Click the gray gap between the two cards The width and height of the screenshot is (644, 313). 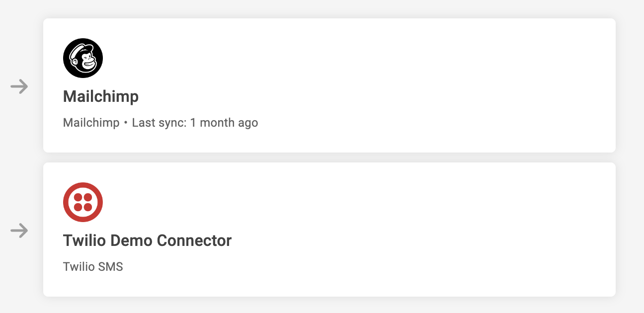[x=328, y=157]
